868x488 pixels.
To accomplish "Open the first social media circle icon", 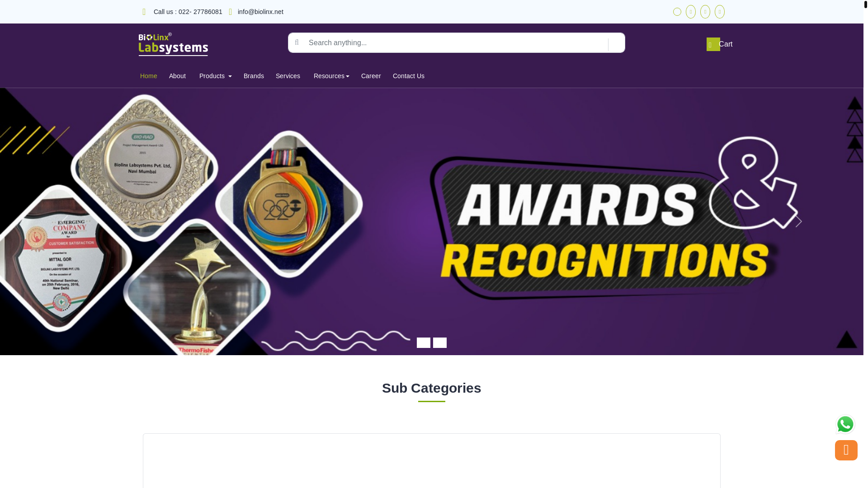I will [x=677, y=12].
